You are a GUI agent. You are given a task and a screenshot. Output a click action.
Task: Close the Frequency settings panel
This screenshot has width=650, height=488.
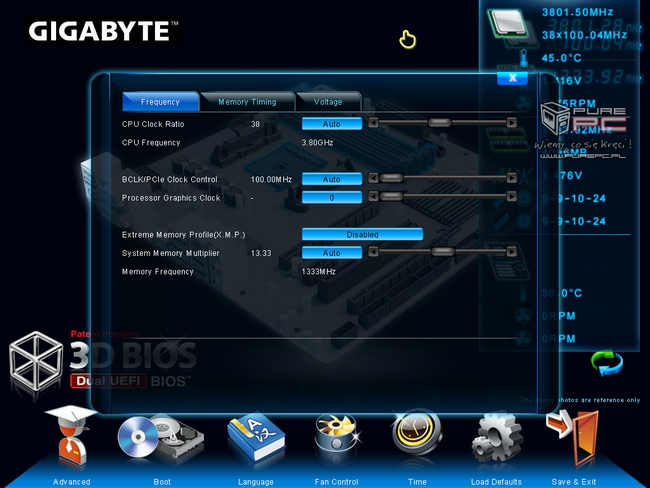click(x=512, y=78)
